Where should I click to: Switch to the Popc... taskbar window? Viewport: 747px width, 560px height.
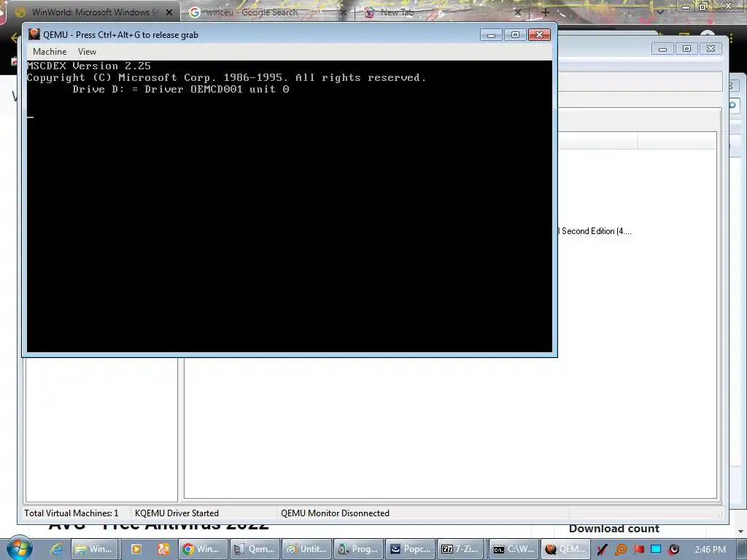point(410,549)
